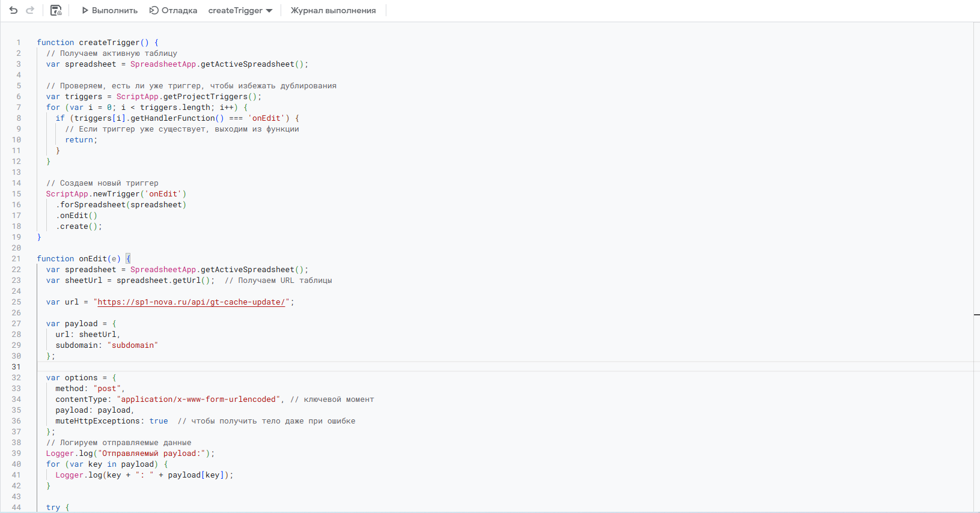Click the 'try' keyword on line 44
Viewport: 980px width, 513px height.
click(x=53, y=508)
